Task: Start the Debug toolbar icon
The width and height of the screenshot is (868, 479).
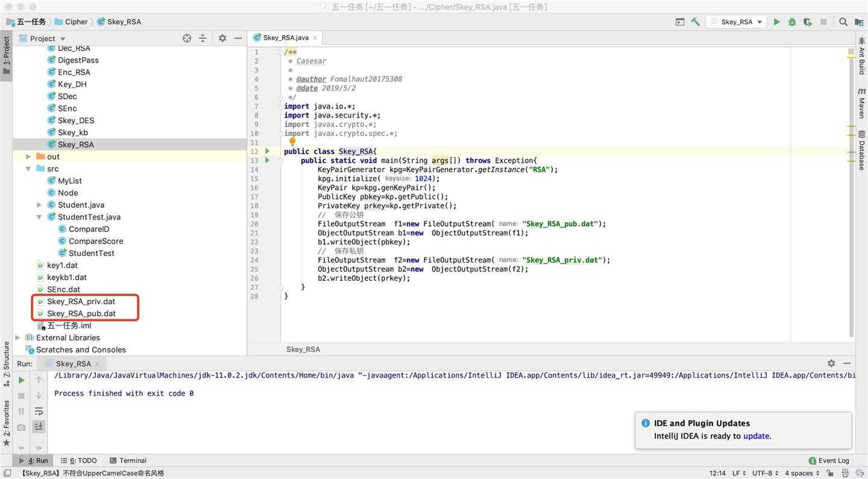Action: pos(792,22)
